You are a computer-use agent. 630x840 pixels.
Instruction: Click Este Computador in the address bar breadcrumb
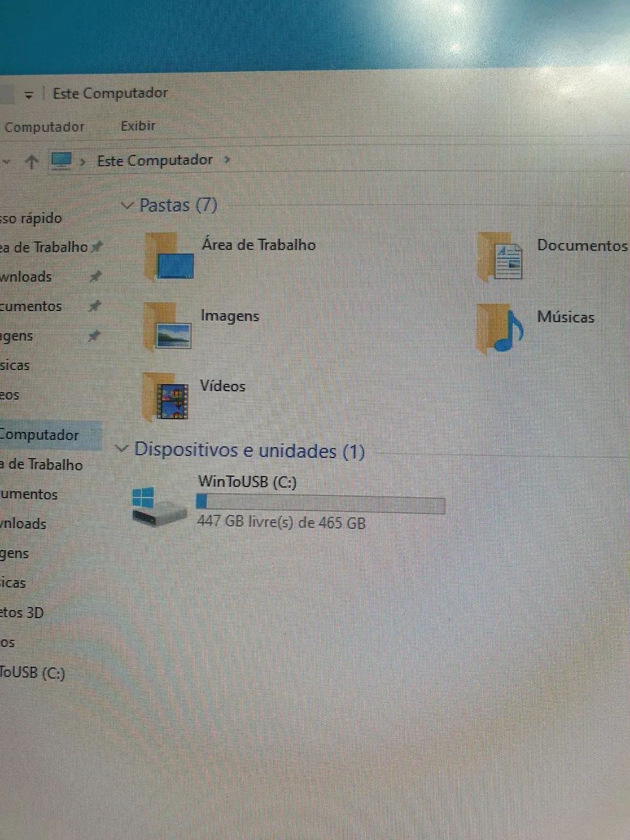point(155,160)
